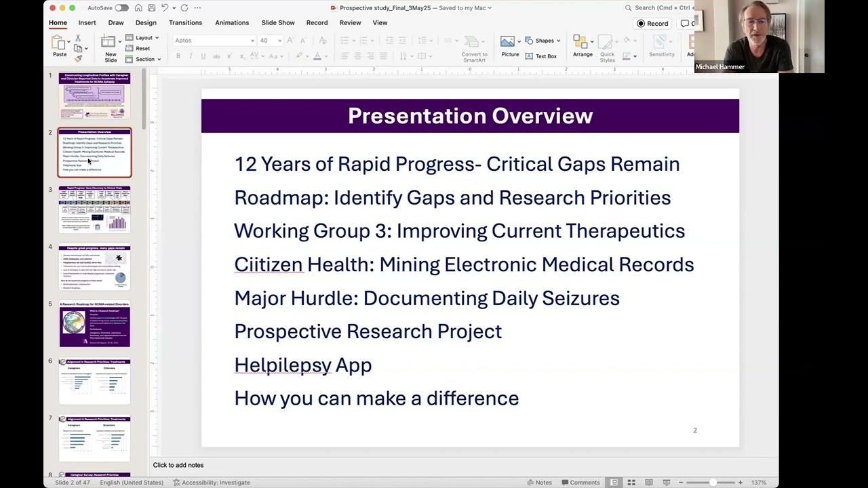Image resolution: width=868 pixels, height=488 pixels.
Task: Open the more quick access options ellipsis
Action: (x=197, y=8)
